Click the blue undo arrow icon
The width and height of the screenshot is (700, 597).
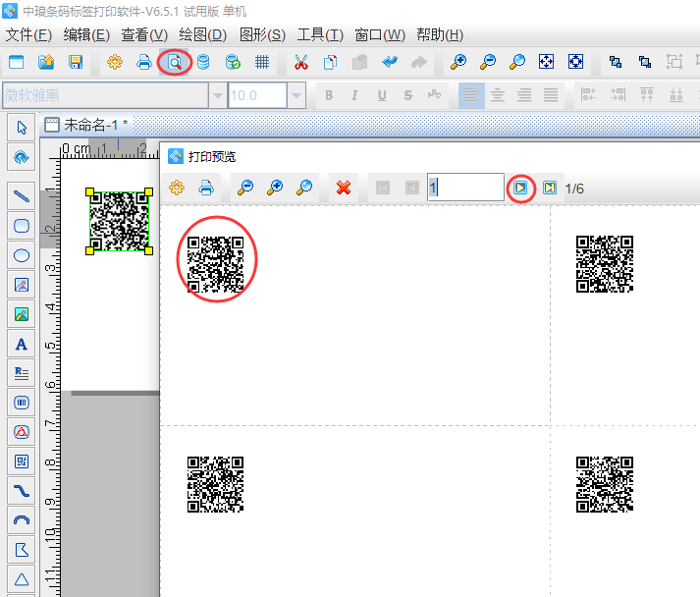point(390,62)
